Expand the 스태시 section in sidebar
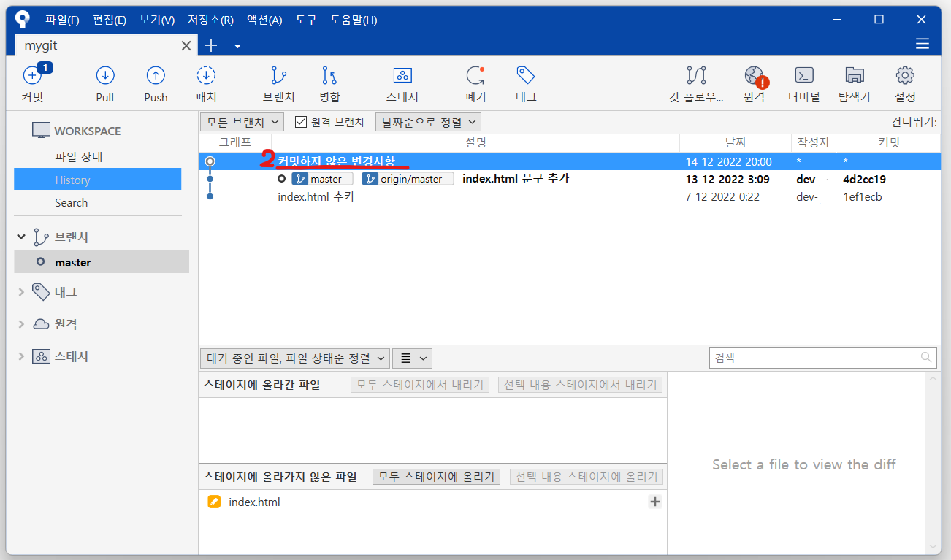The height and width of the screenshot is (560, 951). tap(21, 356)
